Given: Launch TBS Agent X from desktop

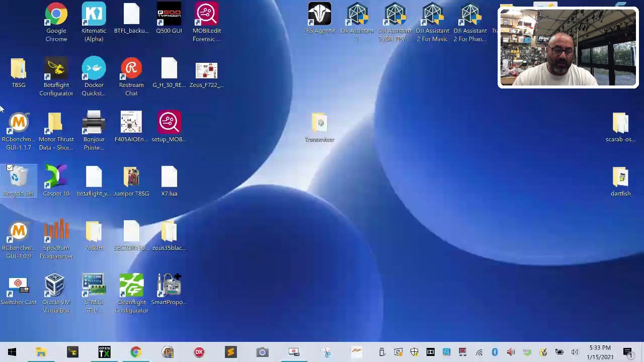Looking at the screenshot, I should (x=319, y=19).
